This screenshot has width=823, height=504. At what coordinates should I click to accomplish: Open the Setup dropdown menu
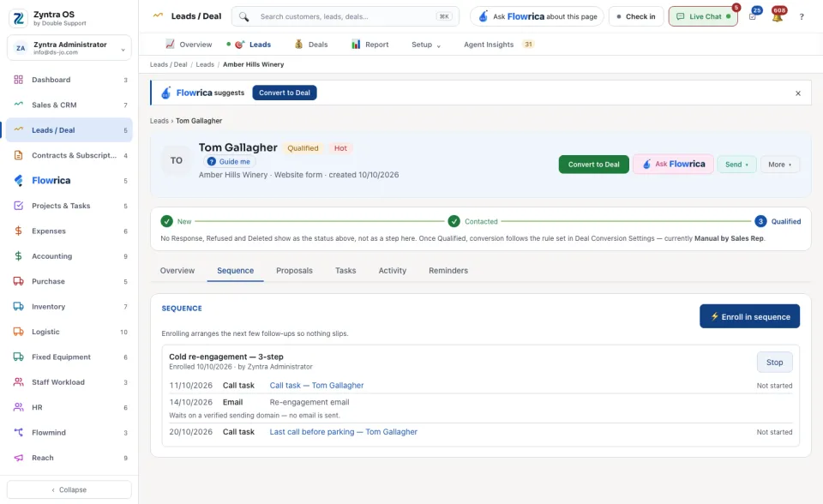click(x=426, y=45)
